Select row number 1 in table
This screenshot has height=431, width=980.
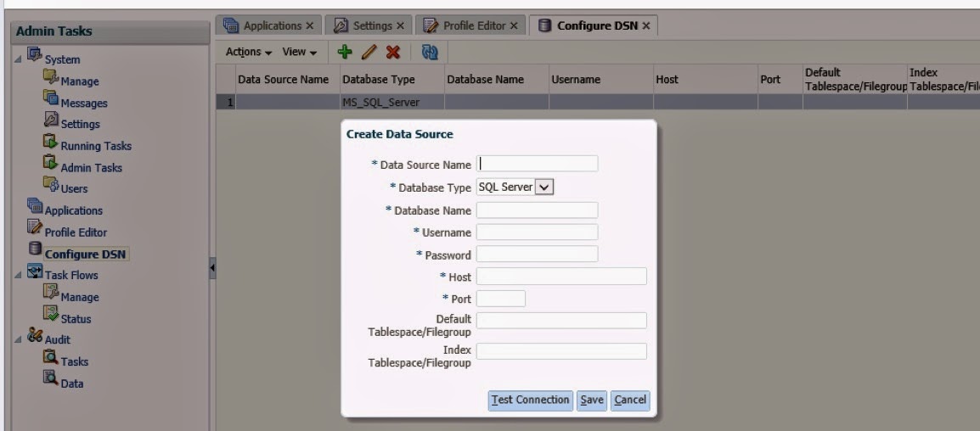point(226,103)
